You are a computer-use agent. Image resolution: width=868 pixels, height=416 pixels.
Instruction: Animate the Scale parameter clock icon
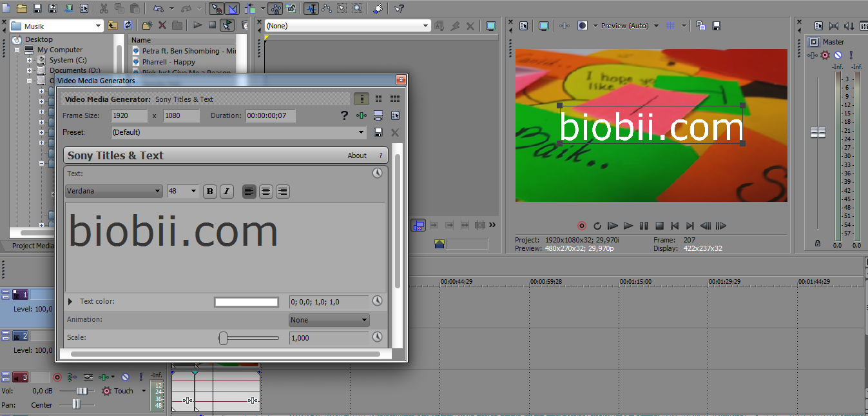378,337
